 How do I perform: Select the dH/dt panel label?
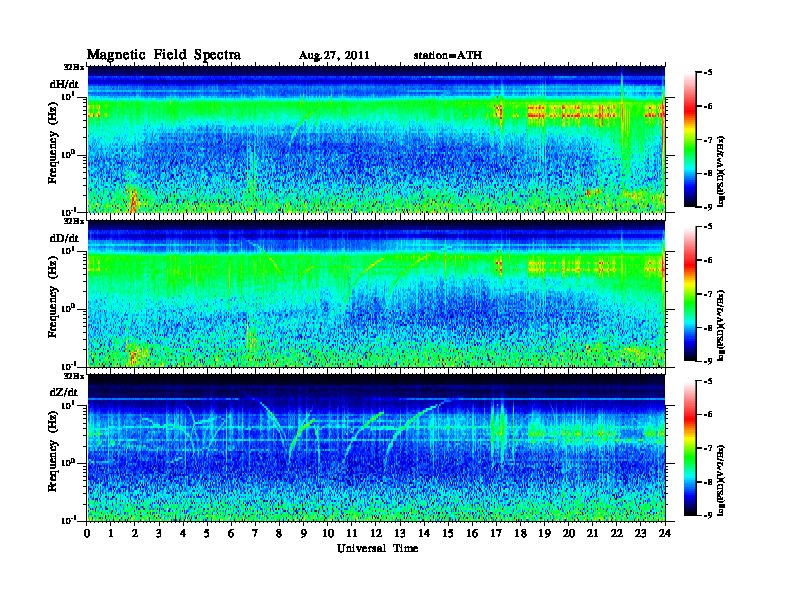pyautogui.click(x=64, y=84)
